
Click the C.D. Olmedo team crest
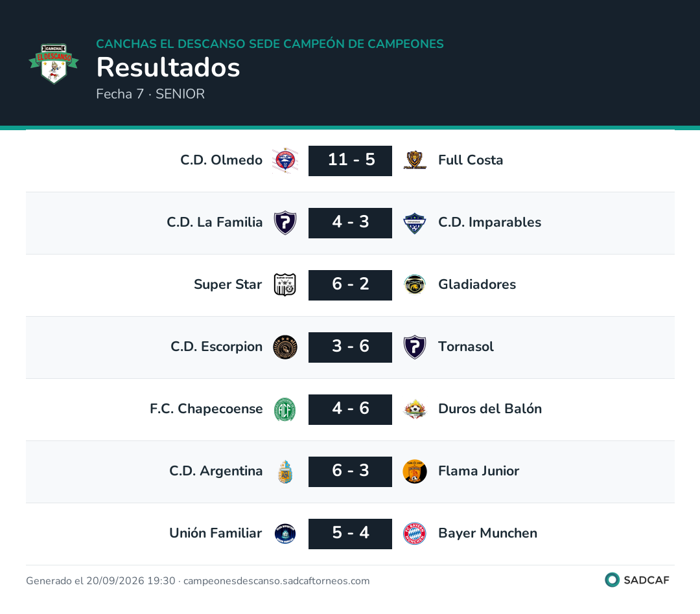285,161
